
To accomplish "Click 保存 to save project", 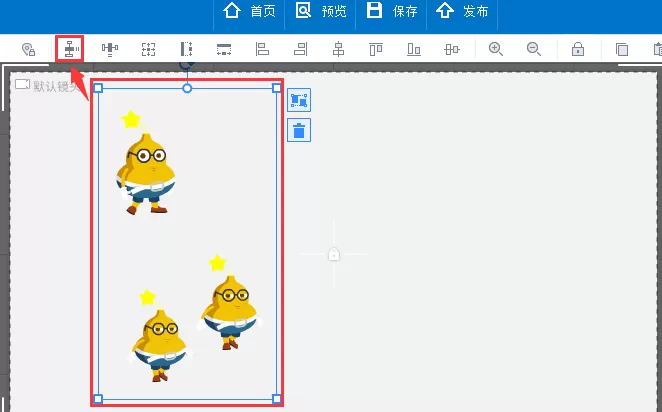I will coord(391,11).
